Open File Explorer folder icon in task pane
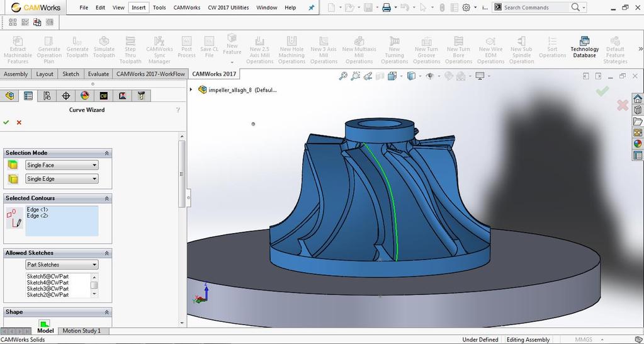The width and height of the screenshot is (644, 344). click(x=638, y=121)
